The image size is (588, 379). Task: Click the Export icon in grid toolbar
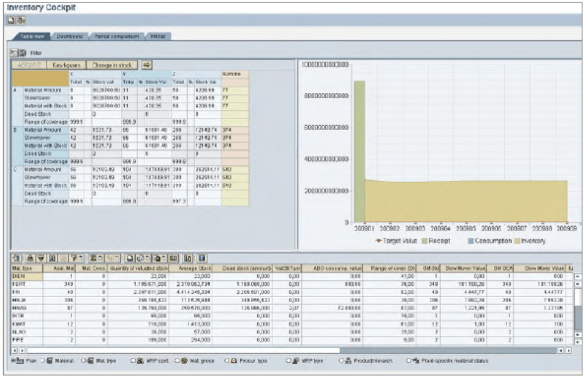click(x=157, y=258)
